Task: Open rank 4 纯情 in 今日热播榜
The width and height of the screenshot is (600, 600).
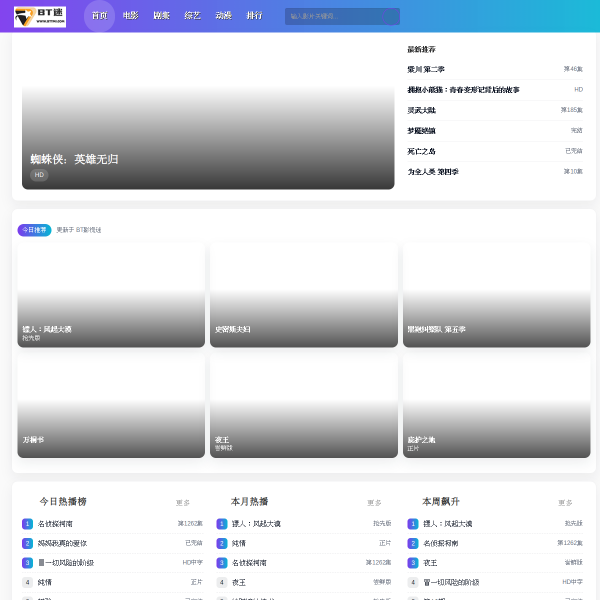Action: 112,582
